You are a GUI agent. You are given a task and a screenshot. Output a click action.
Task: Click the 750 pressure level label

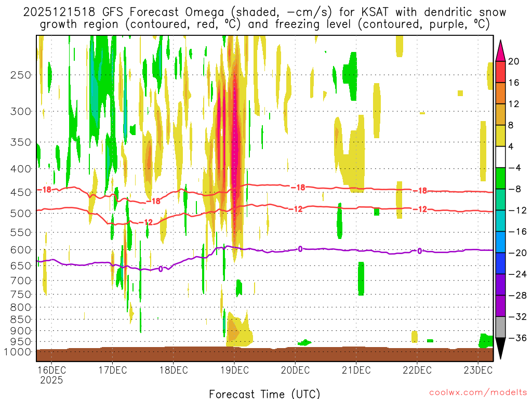point(21,295)
